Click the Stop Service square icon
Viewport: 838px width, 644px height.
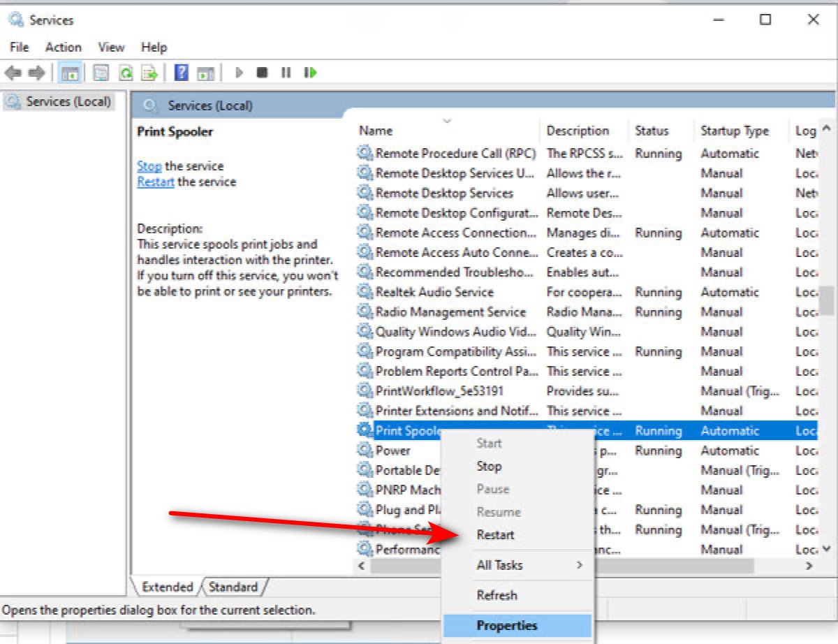coord(262,73)
